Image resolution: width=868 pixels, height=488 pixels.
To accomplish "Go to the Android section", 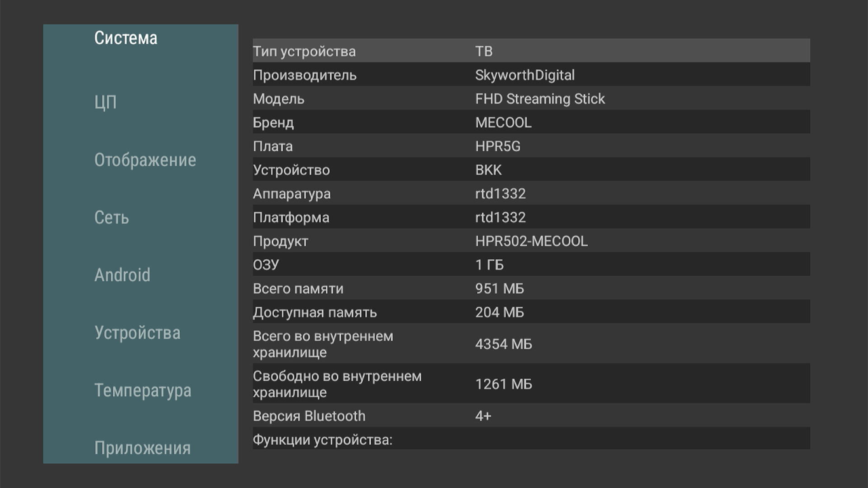I will (123, 275).
